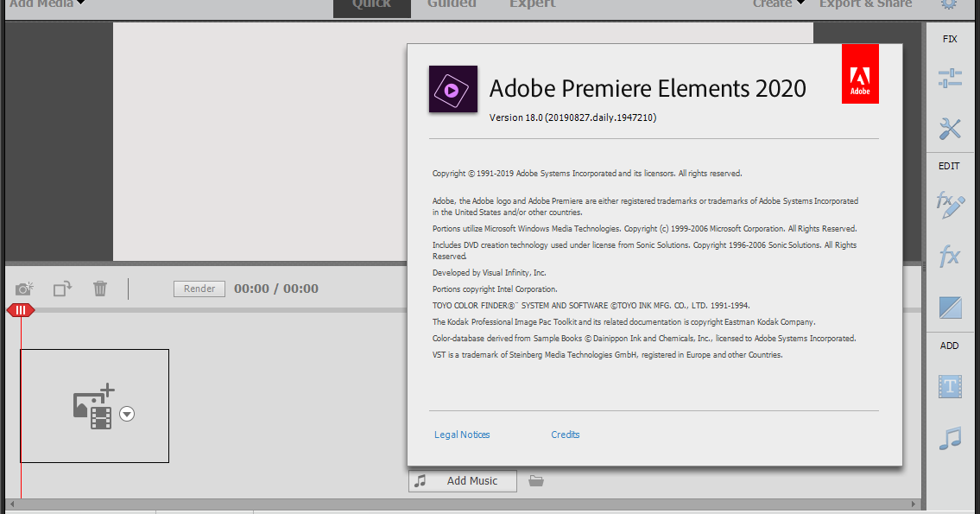This screenshot has height=514, width=980.
Task: Click the timeline scrollbar right arrow
Action: point(914,504)
